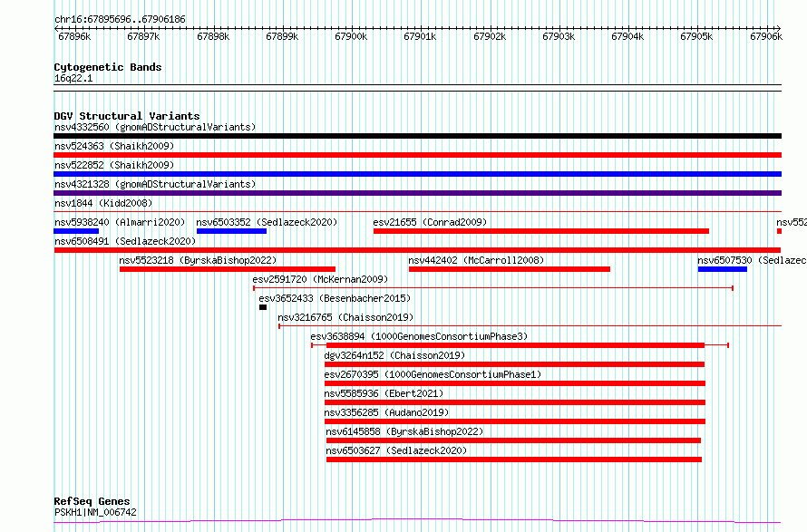Open the nsv1844 (Kidd2008) label

[103, 203]
